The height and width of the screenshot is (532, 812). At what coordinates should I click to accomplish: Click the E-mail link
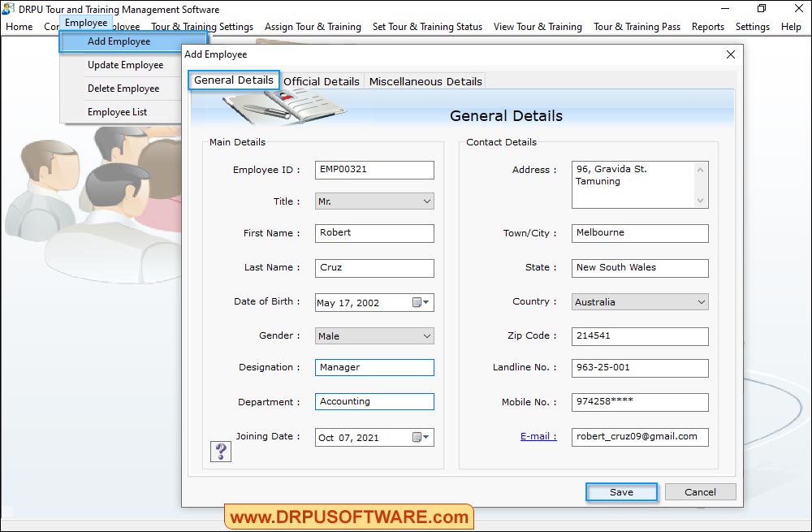[538, 436]
